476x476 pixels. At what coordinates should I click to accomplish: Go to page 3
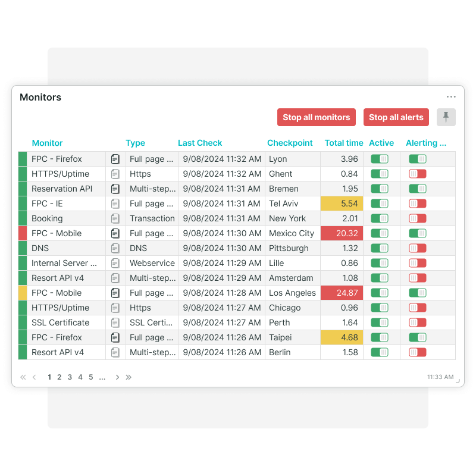click(x=70, y=377)
